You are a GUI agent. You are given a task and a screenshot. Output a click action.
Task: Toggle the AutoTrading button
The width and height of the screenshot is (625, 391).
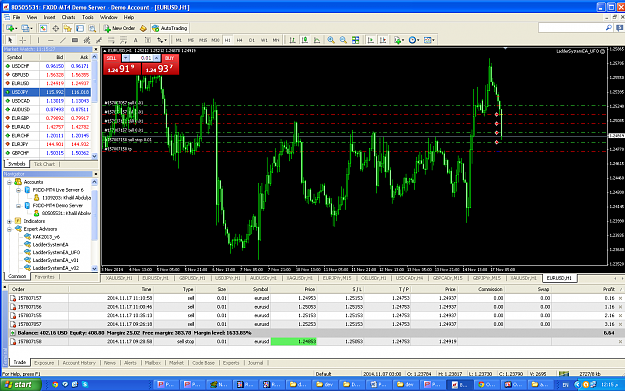(170, 28)
